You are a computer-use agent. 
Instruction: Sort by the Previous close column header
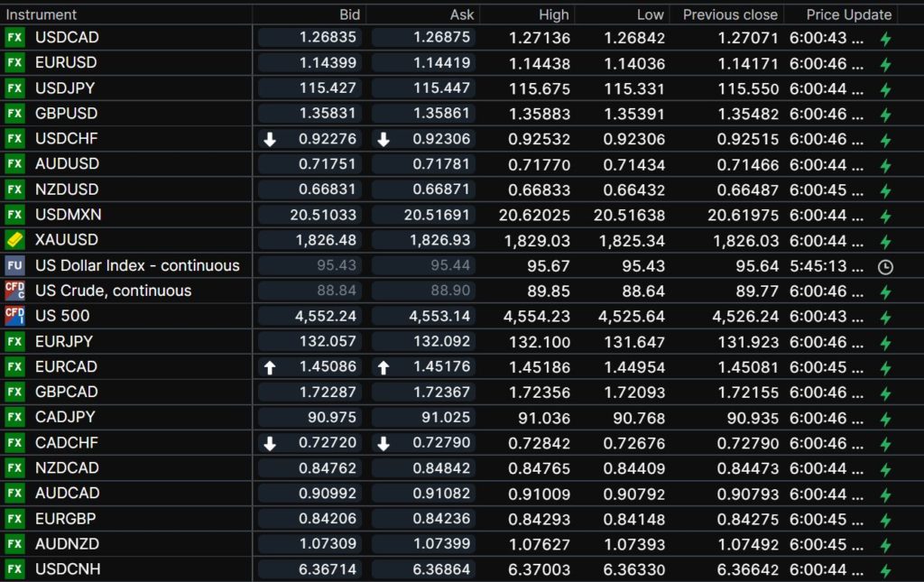click(730, 14)
